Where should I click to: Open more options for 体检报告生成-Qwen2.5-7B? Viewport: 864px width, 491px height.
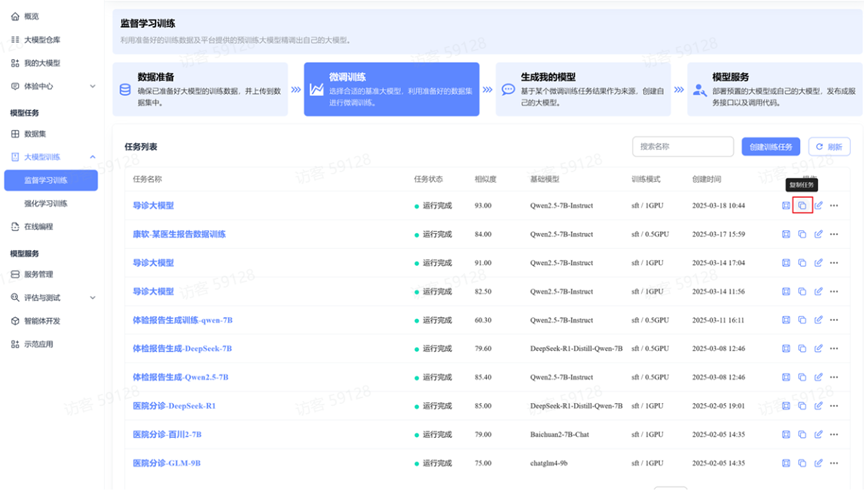coord(834,377)
